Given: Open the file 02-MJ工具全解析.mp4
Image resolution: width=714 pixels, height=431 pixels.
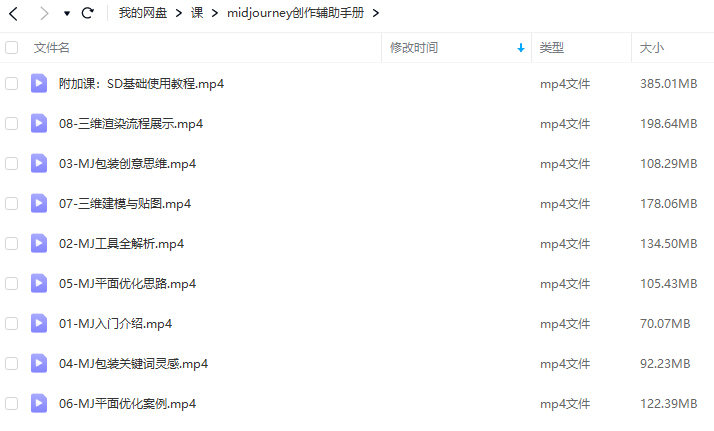Looking at the screenshot, I should click(121, 243).
